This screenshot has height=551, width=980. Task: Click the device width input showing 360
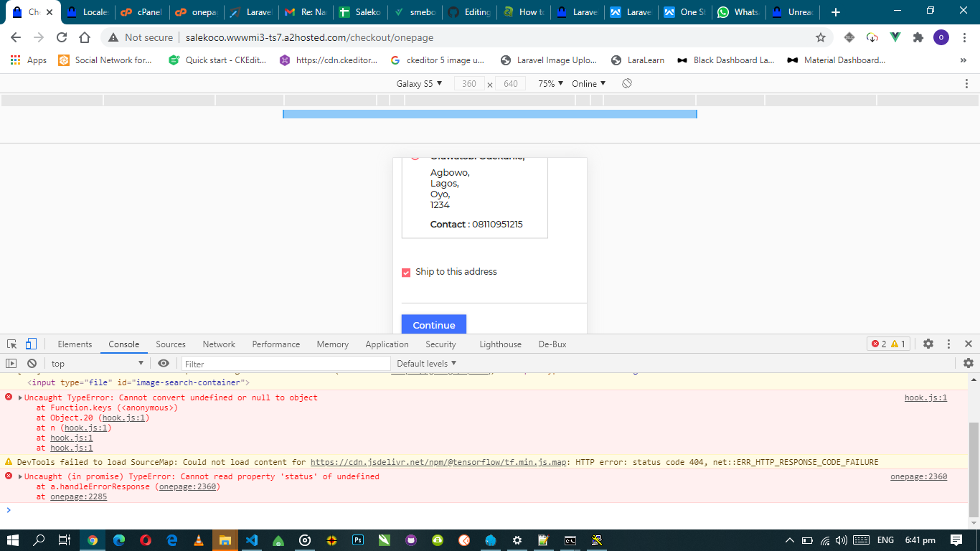click(469, 84)
